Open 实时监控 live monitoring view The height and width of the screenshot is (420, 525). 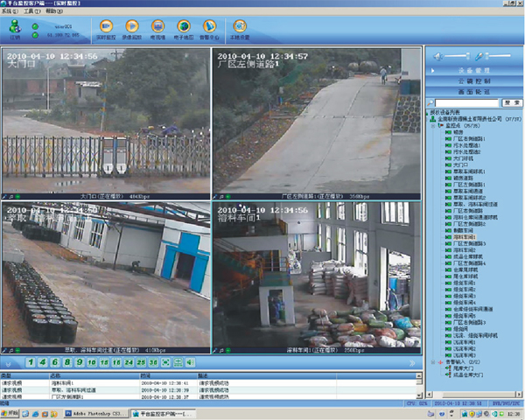pos(107,29)
